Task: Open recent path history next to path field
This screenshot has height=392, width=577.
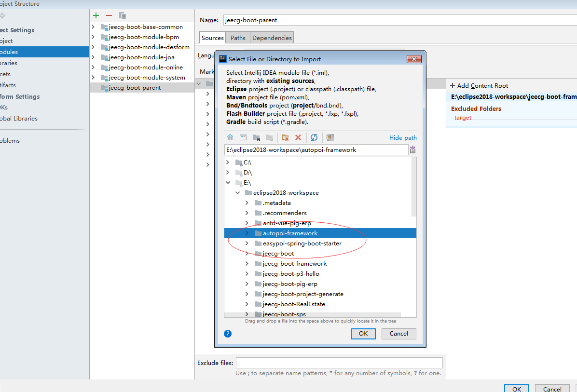Action: click(412, 149)
